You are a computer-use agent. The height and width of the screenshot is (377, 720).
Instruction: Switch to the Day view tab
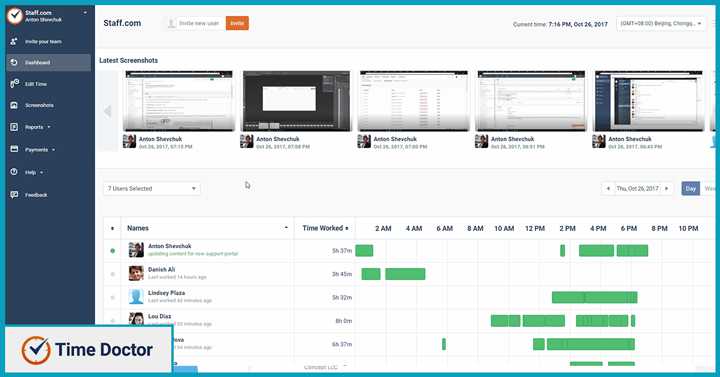[690, 189]
